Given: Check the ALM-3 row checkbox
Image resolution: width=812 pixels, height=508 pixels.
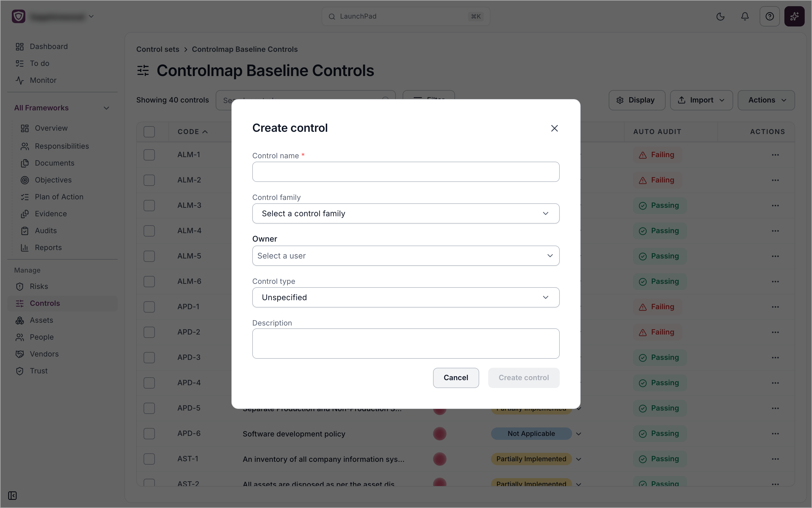Looking at the screenshot, I should [149, 206].
